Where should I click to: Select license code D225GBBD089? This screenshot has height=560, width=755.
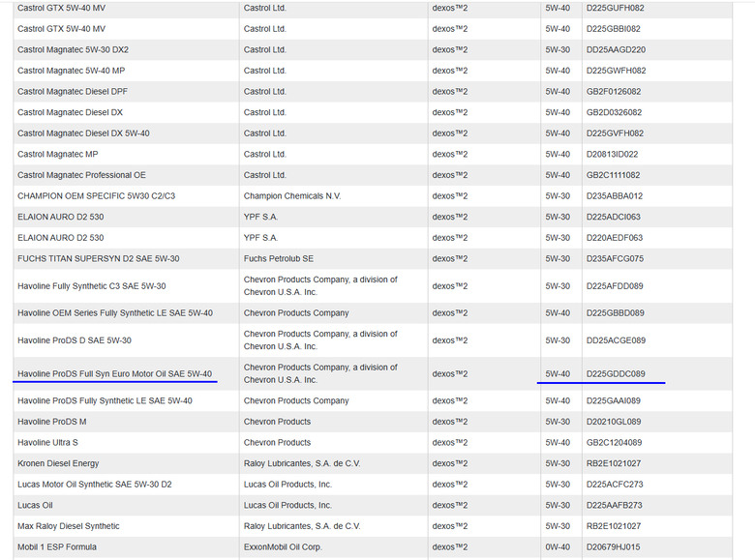pyautogui.click(x=615, y=313)
